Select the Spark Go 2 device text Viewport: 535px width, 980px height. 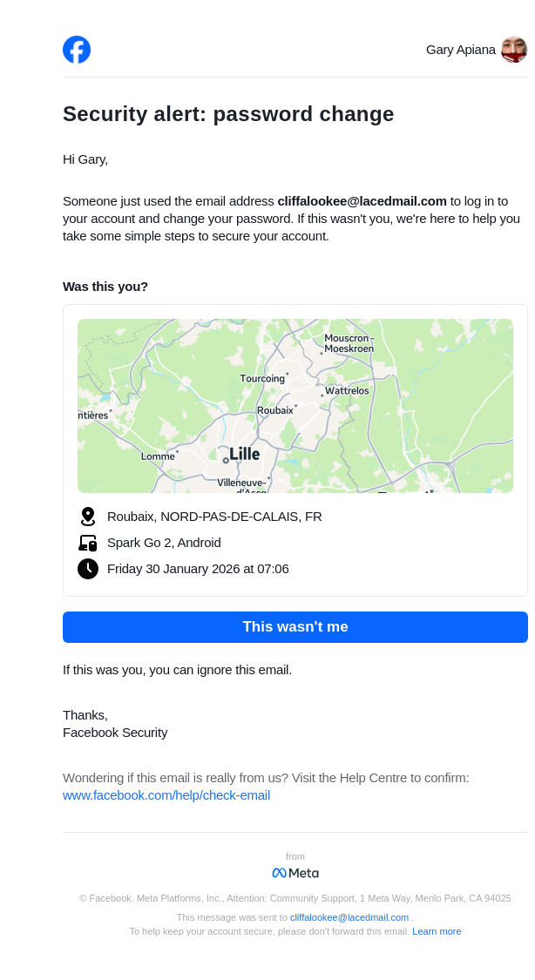164,543
